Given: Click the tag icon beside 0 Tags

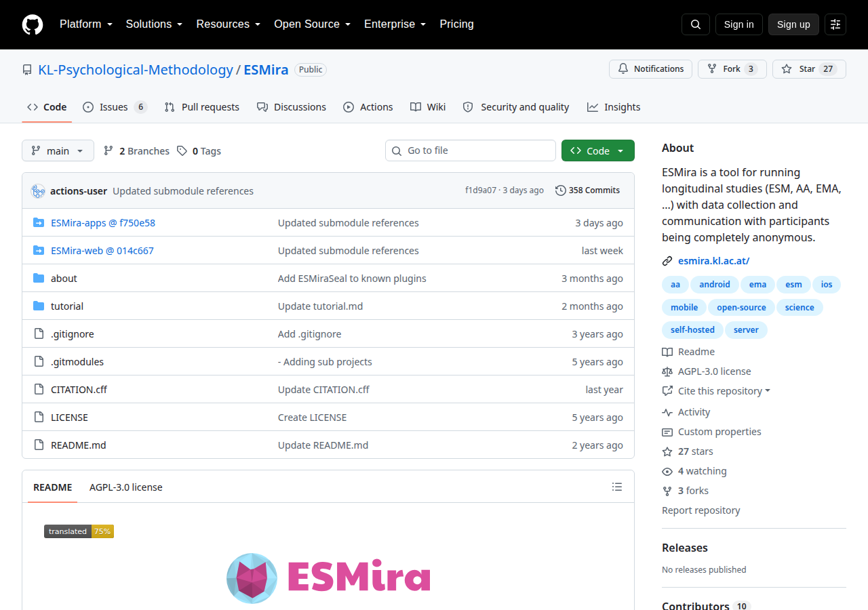Looking at the screenshot, I should 182,150.
